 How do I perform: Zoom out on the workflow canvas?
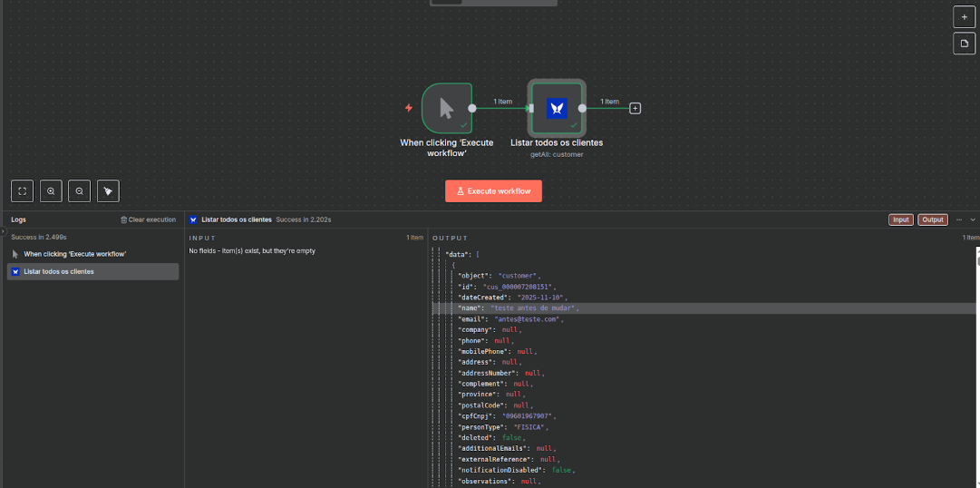pos(80,190)
